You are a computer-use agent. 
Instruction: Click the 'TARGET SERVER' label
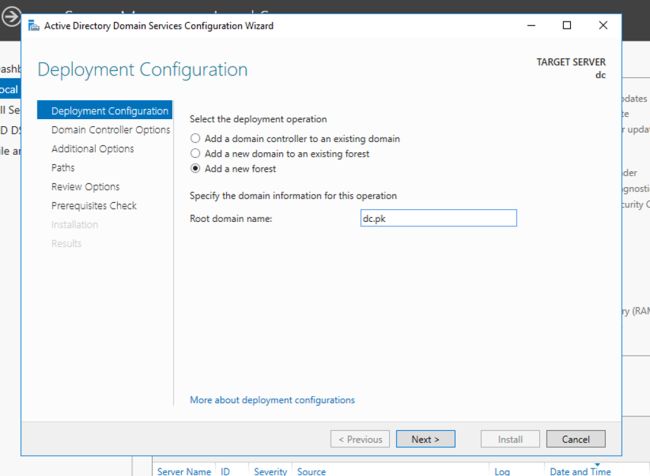tap(571, 62)
